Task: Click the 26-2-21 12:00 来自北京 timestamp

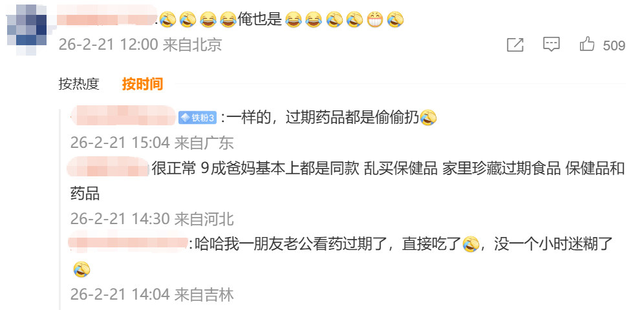Action: (x=140, y=45)
